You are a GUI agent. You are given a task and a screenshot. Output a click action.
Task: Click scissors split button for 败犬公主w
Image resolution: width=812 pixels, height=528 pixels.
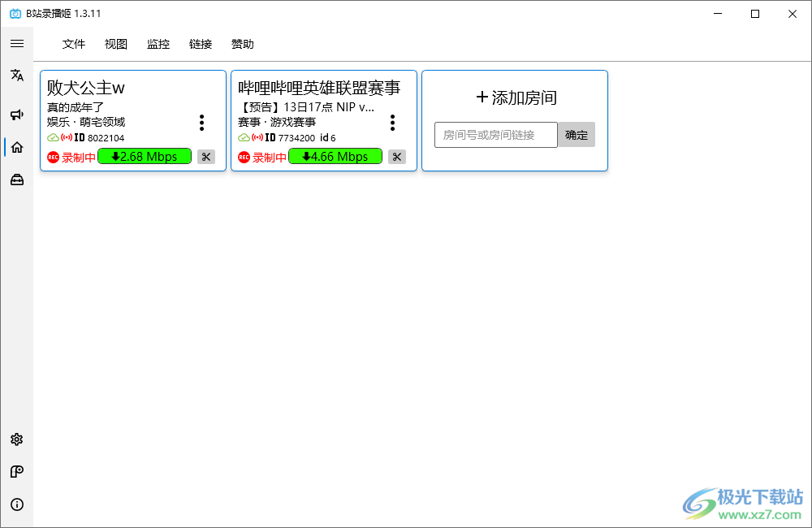tap(206, 157)
